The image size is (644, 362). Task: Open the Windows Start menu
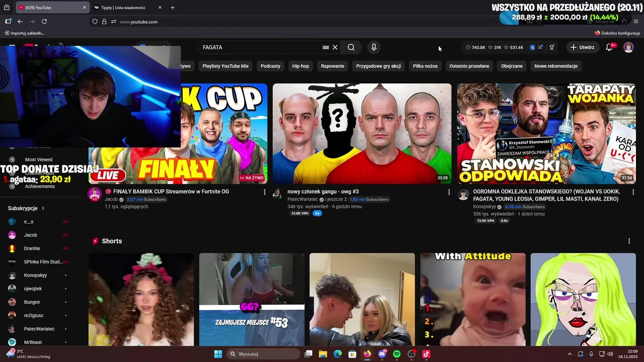point(218,354)
